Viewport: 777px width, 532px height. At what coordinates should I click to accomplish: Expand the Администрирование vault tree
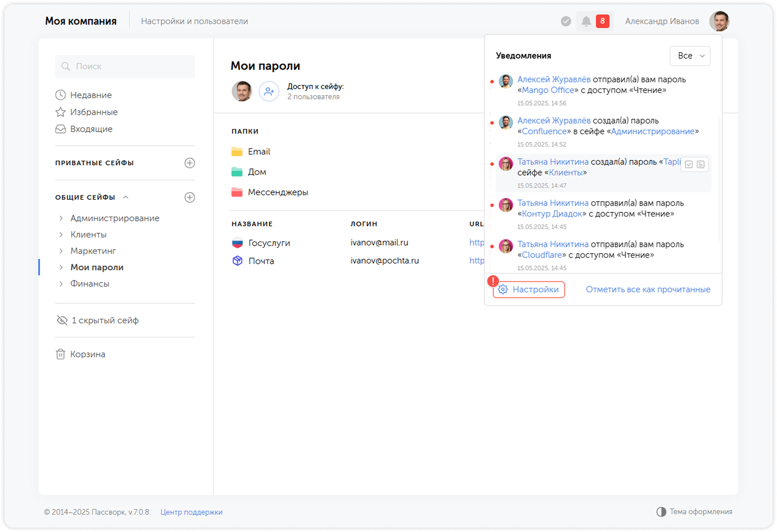click(x=61, y=218)
